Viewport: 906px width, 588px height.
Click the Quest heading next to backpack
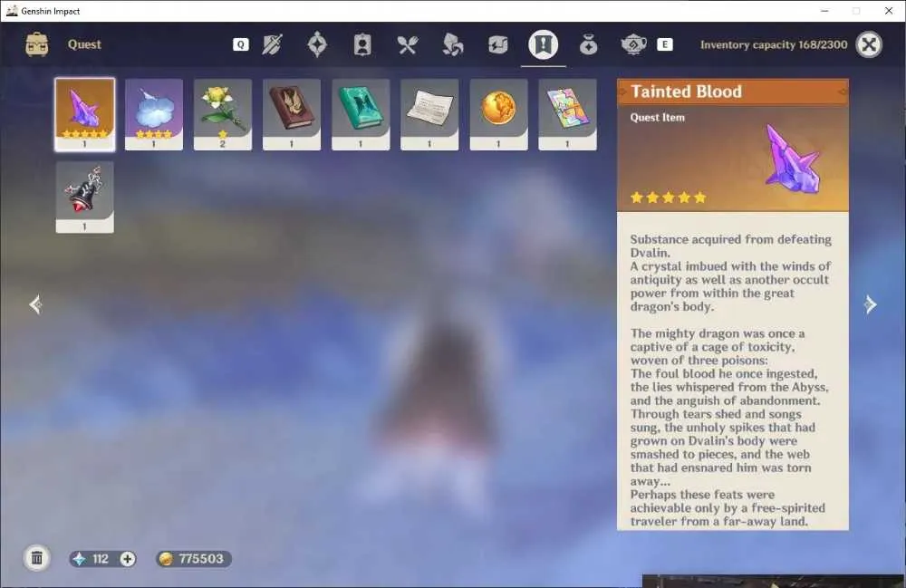(x=84, y=44)
